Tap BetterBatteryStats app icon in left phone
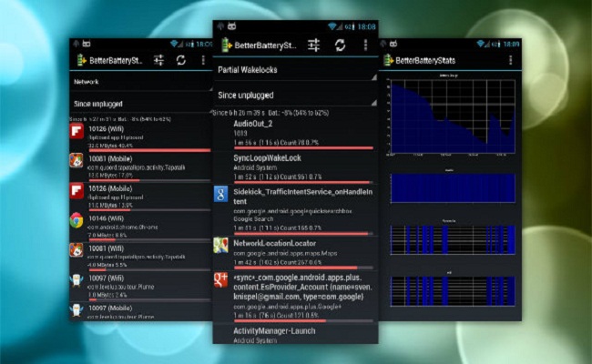 click(x=81, y=60)
